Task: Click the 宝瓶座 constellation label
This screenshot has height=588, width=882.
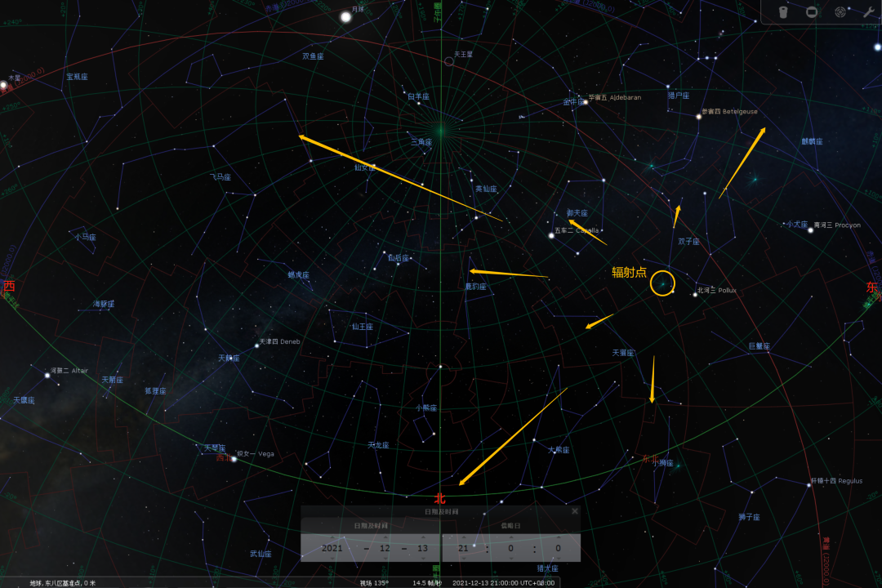Action: tap(77, 77)
